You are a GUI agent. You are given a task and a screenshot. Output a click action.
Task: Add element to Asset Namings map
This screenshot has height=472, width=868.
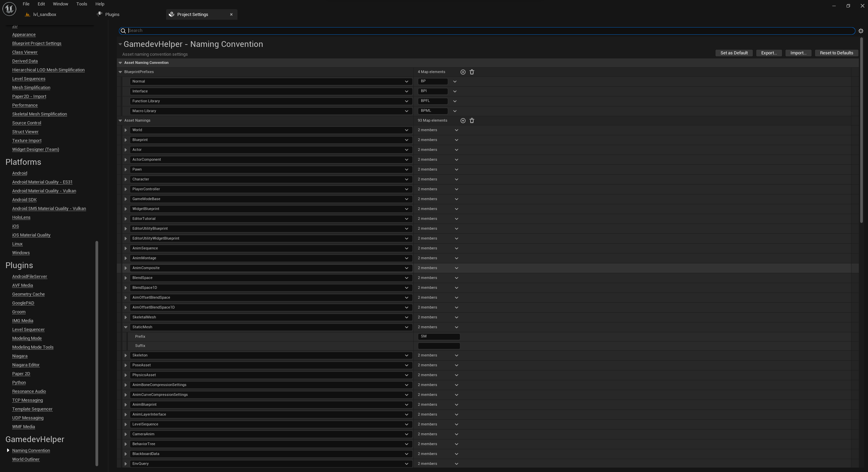463,121
